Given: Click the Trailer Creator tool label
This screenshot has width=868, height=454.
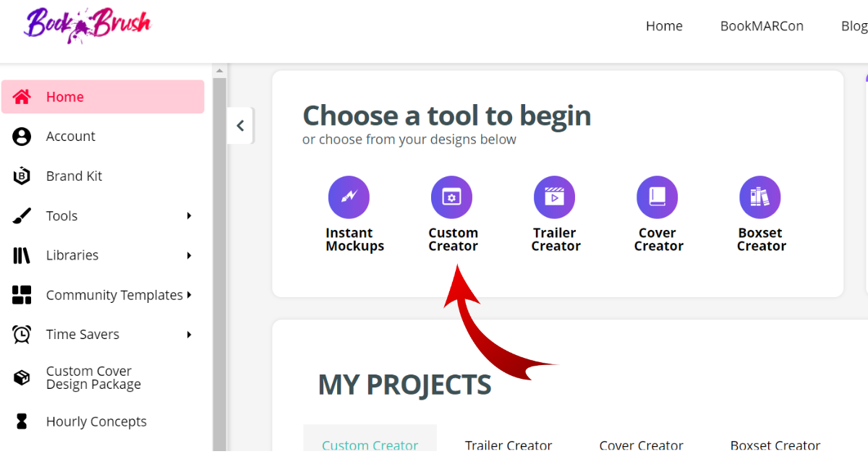Looking at the screenshot, I should (556, 239).
